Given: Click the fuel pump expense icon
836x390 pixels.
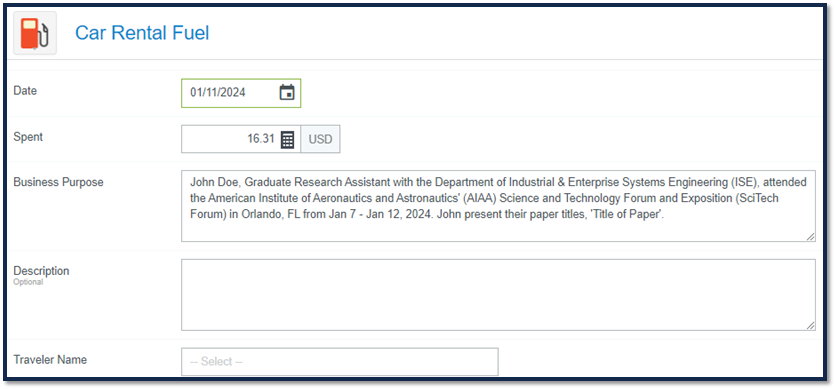Looking at the screenshot, I should [x=35, y=33].
